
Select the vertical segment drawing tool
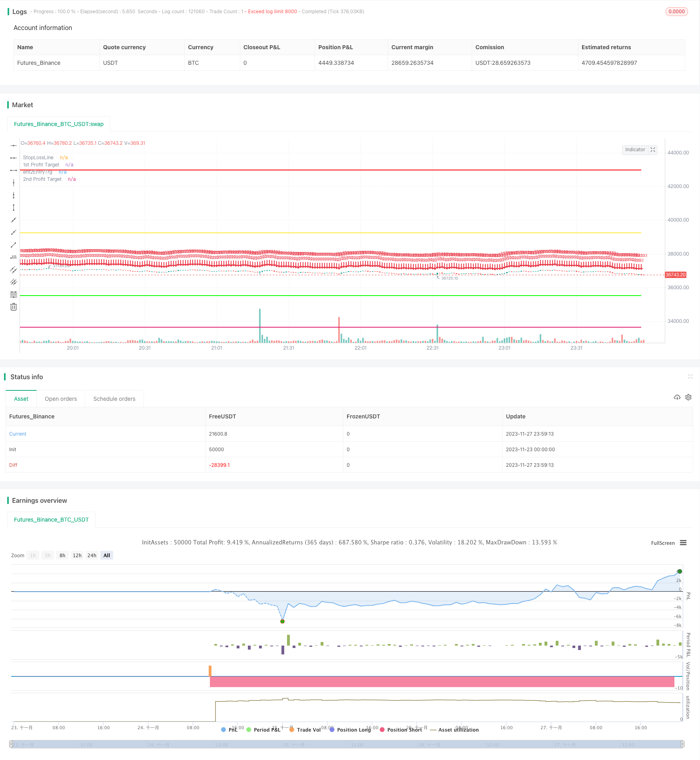coord(14,208)
